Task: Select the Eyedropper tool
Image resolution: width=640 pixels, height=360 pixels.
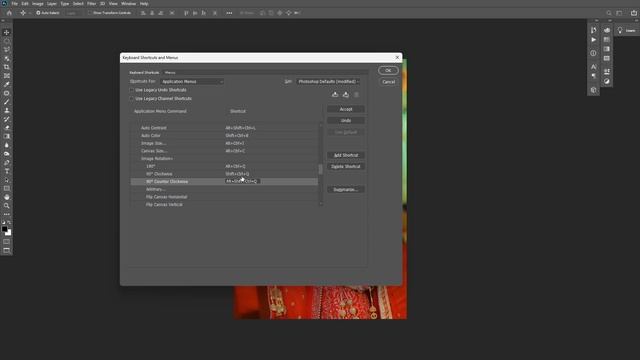Action: click(x=7, y=84)
